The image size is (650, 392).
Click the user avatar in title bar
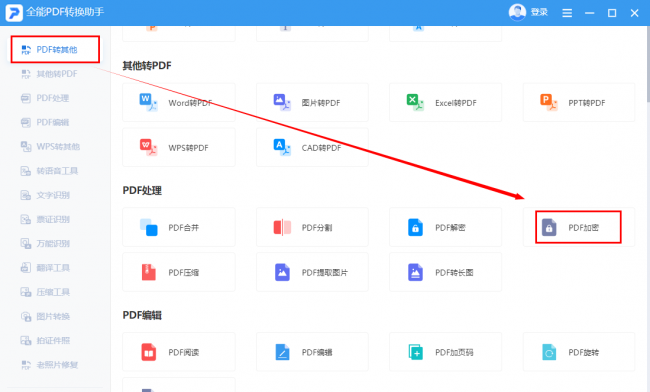tap(517, 12)
